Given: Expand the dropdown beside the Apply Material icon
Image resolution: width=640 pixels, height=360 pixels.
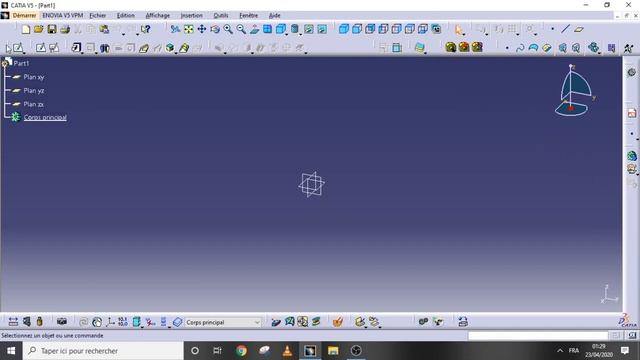Looking at the screenshot, I should [426, 52].
